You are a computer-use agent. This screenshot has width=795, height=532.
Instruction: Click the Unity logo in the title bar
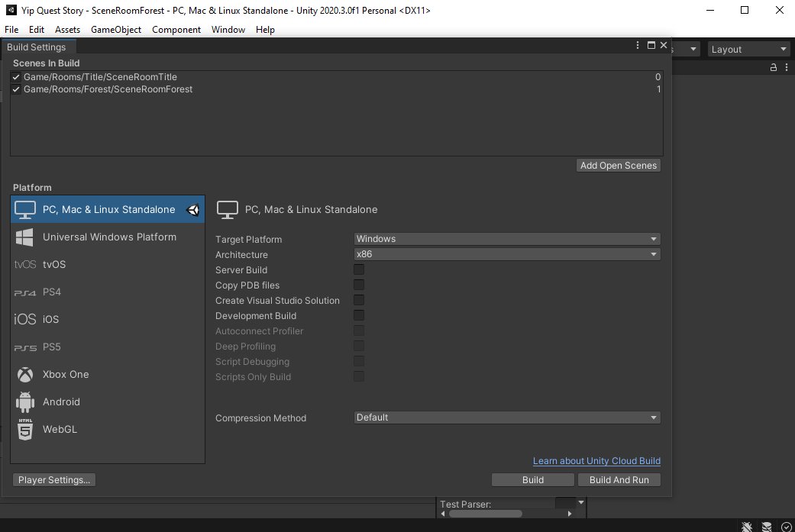(11, 10)
